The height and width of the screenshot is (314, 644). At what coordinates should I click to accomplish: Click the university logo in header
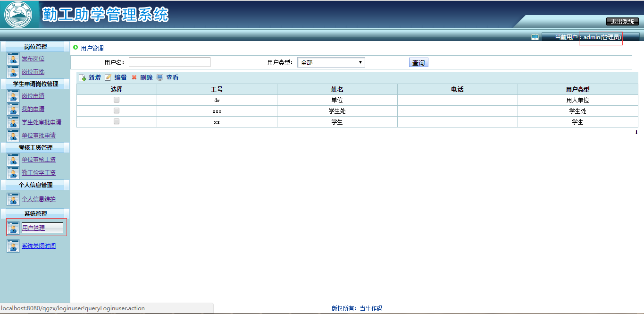18,15
